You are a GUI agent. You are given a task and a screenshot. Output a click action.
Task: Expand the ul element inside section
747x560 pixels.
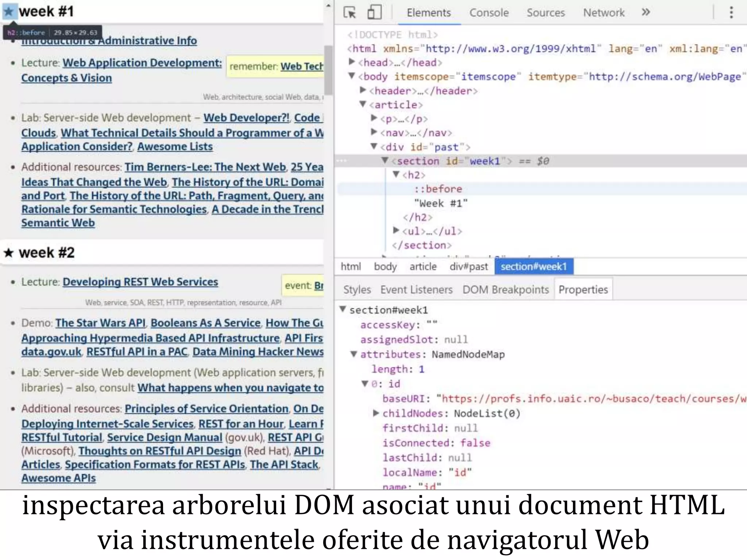396,230
